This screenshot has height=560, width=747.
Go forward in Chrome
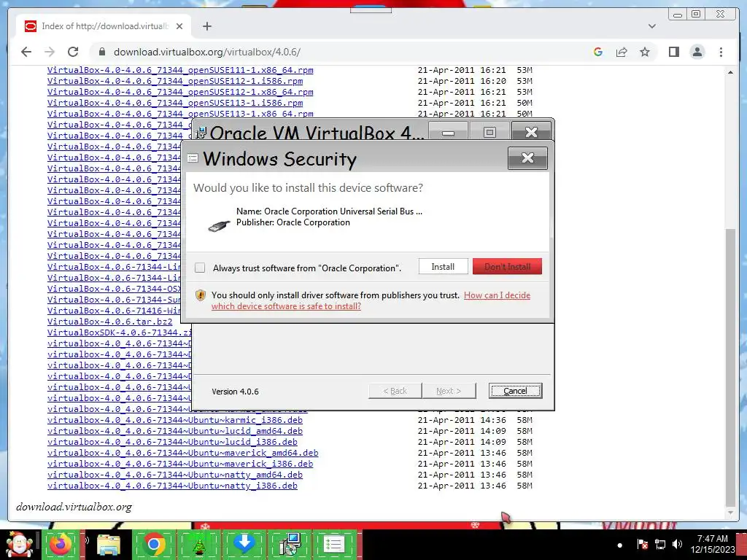tap(50, 52)
